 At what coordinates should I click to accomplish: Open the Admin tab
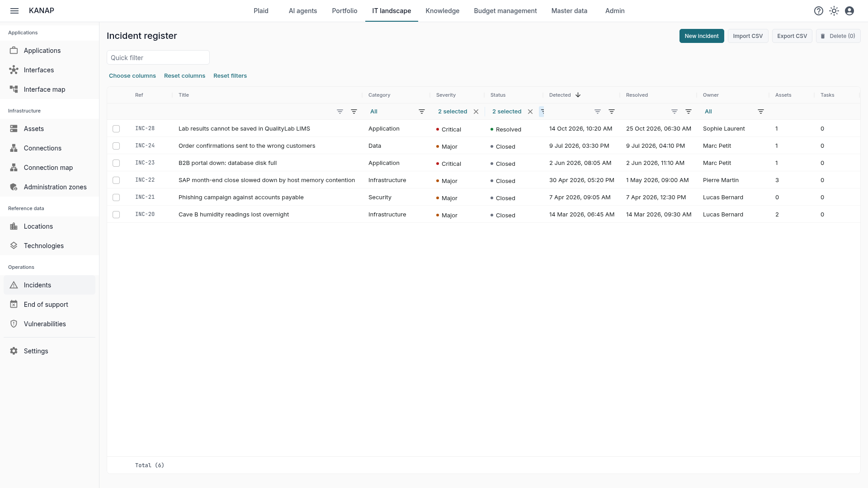pyautogui.click(x=615, y=11)
